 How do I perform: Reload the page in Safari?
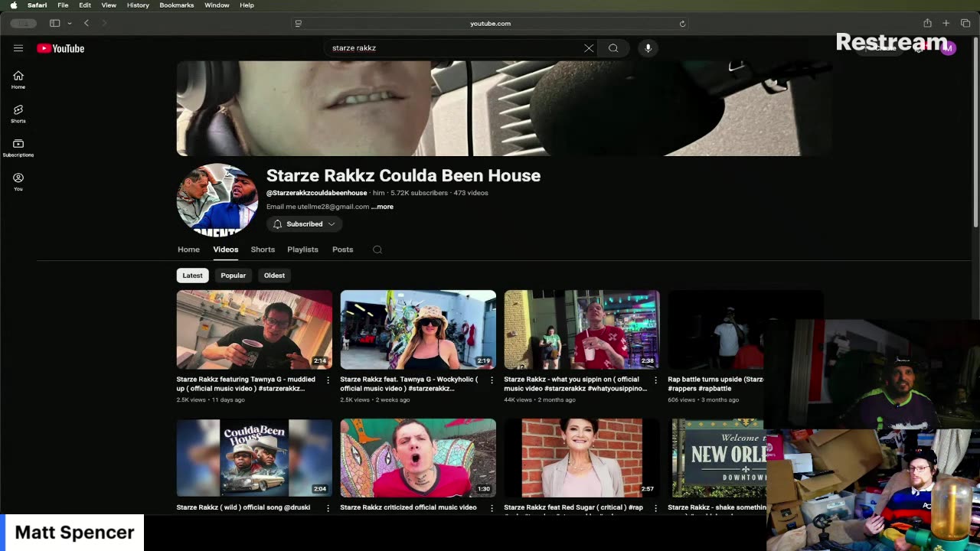click(x=682, y=24)
